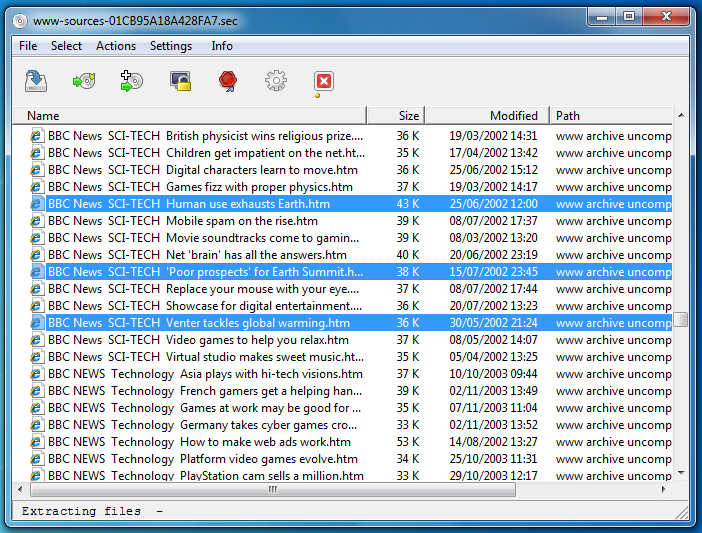Click modified date 25/10/2003 11:31
Screen dimensions: 702x533
(493, 459)
